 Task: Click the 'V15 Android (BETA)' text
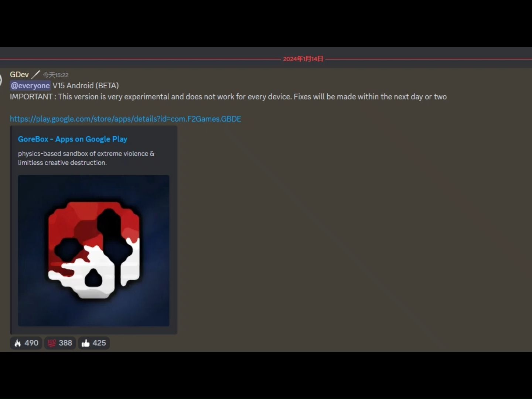(x=86, y=86)
